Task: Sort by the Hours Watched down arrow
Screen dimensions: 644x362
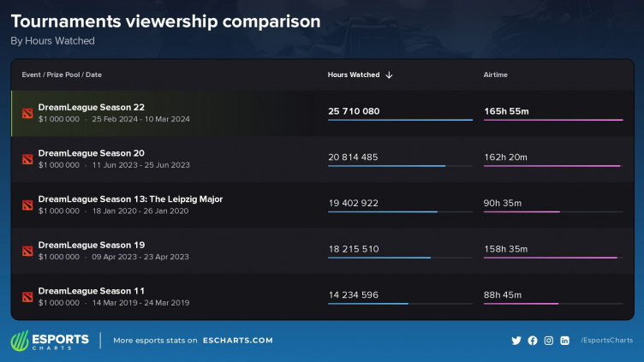Action: coord(389,75)
